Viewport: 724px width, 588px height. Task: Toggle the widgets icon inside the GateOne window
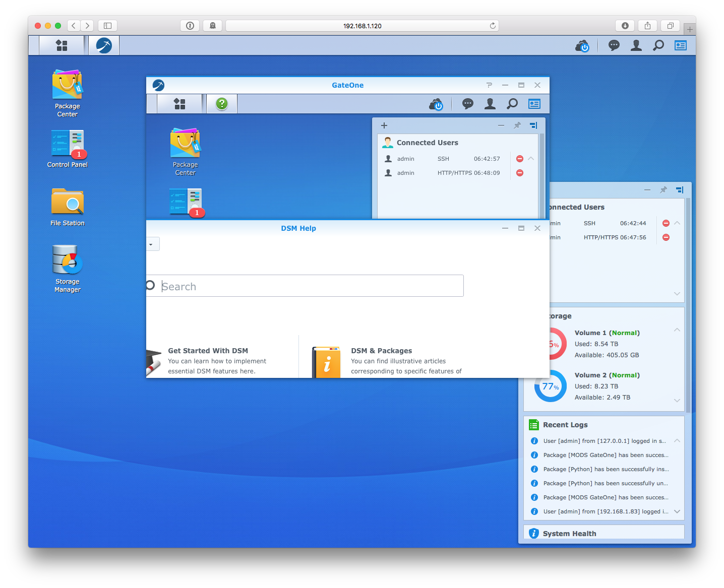point(534,104)
